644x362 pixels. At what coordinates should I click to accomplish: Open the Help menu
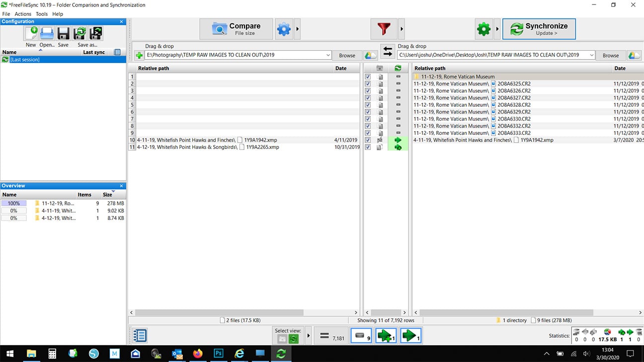coord(58,14)
